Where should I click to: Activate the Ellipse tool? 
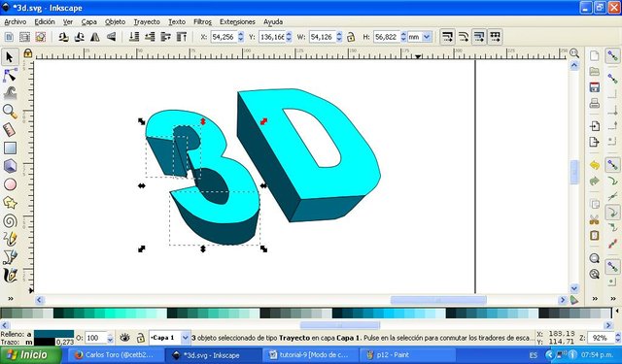[10, 184]
